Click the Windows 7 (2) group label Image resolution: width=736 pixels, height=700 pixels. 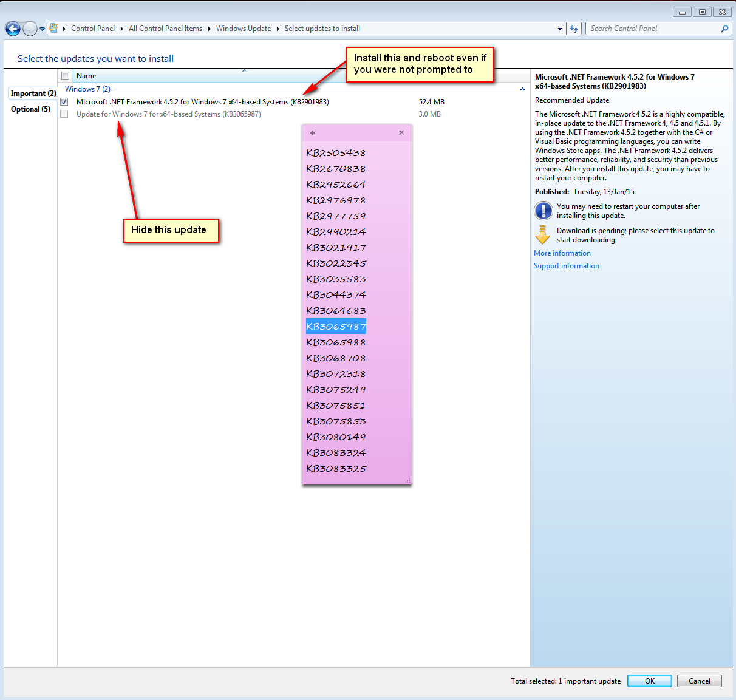87,89
